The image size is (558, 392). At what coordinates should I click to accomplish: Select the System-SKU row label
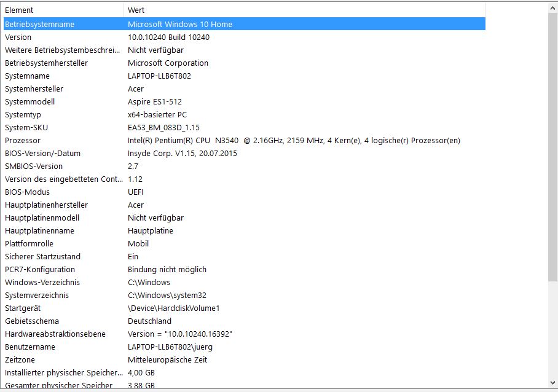[x=26, y=127]
